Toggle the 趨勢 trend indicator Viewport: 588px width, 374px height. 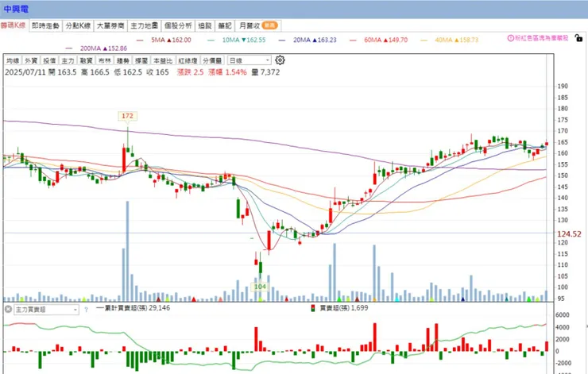(x=122, y=60)
